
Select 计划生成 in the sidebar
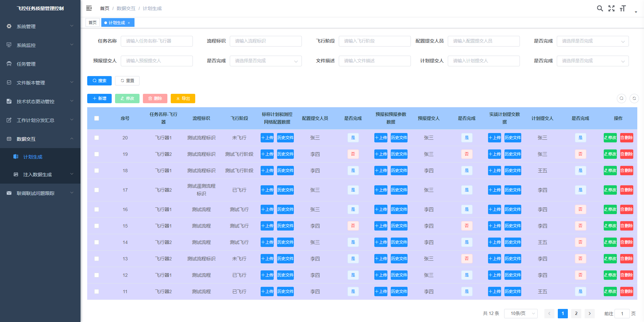(40, 157)
